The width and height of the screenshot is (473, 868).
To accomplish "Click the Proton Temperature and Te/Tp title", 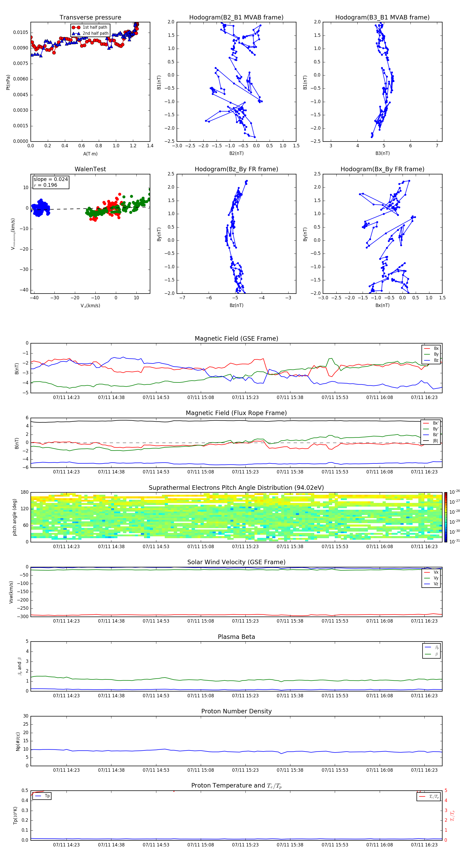I will pyautogui.click(x=236, y=786).
